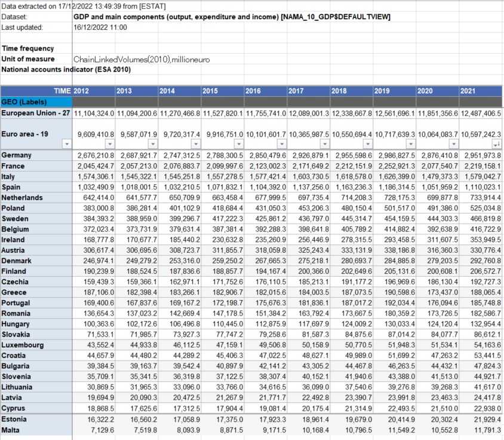Select the GEO (Labels) header cell

[x=36, y=102]
